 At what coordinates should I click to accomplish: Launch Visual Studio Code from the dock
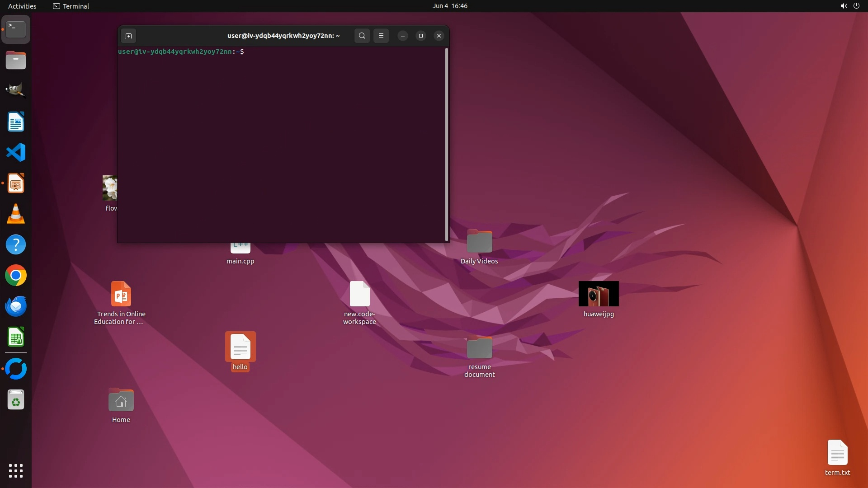pos(16,152)
